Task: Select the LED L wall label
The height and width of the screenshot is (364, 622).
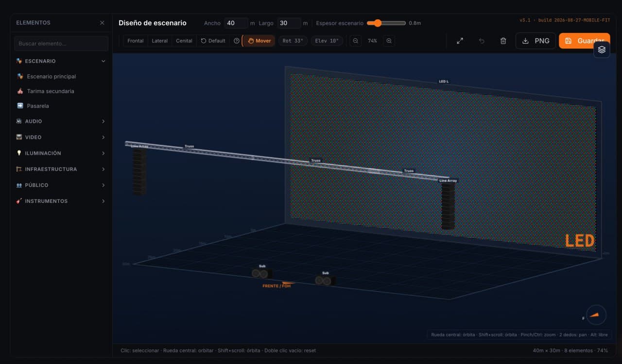Action: click(x=444, y=82)
